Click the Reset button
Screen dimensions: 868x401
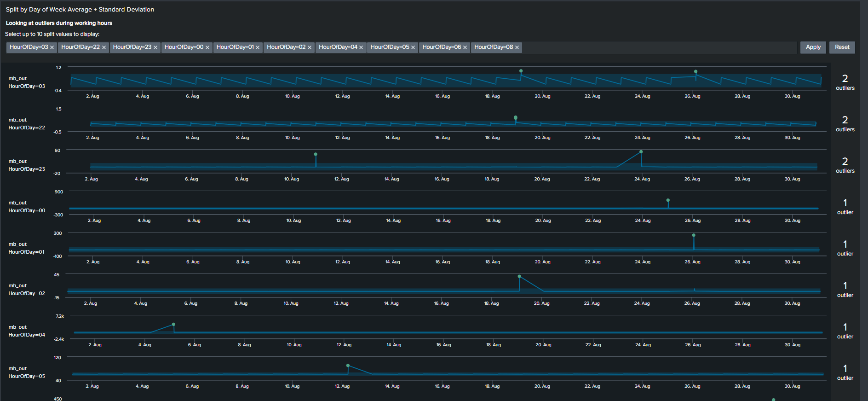[842, 47]
